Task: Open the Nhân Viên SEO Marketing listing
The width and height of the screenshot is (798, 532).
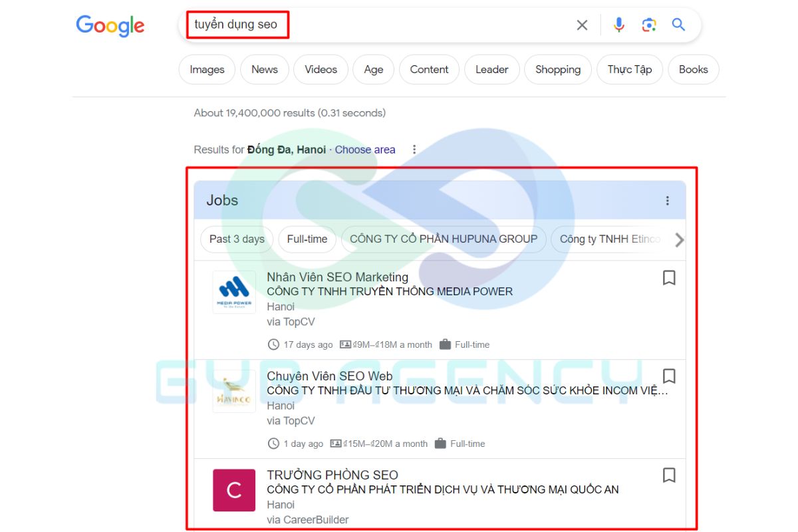Action: click(338, 277)
